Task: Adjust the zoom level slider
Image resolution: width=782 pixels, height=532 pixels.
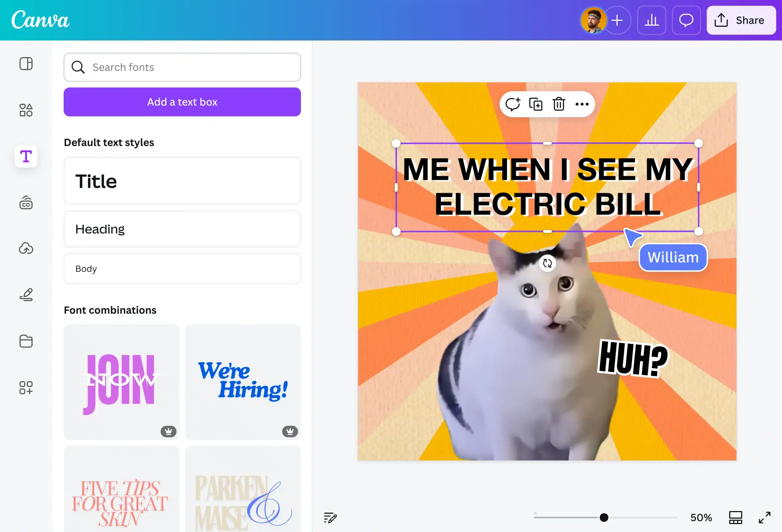Action: tap(604, 518)
